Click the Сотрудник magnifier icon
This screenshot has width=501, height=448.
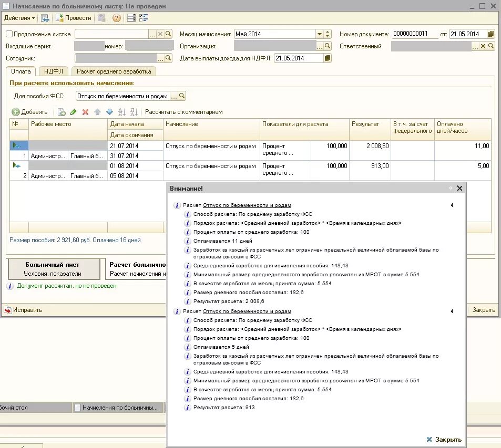pos(168,58)
